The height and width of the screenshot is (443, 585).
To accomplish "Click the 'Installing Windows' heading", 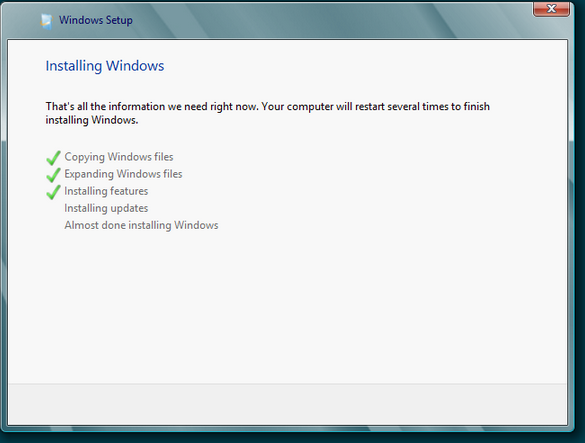I will pyautogui.click(x=105, y=66).
